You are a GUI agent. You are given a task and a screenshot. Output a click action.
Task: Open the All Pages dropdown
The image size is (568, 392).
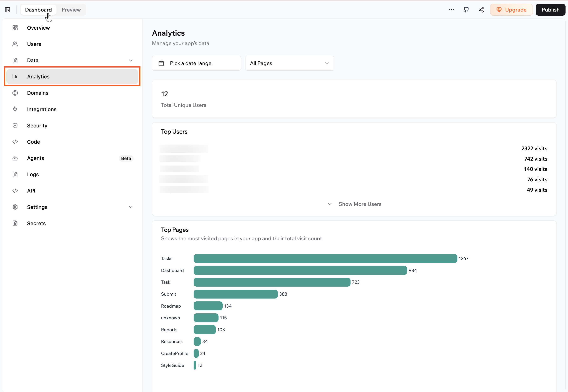click(289, 63)
